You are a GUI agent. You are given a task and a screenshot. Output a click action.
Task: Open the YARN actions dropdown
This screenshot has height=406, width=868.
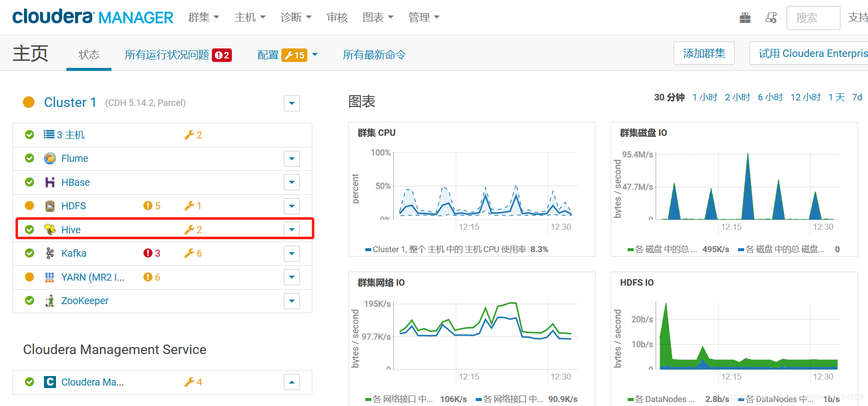click(292, 277)
